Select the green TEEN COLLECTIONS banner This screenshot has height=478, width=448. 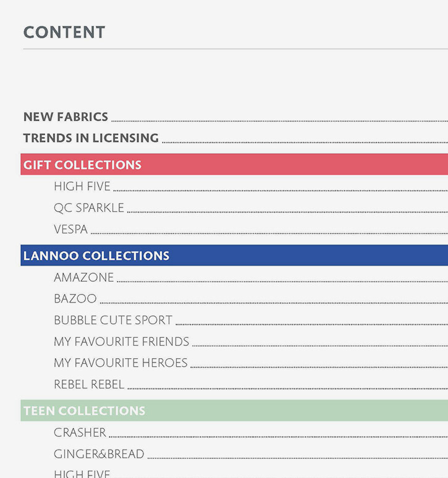click(x=234, y=411)
